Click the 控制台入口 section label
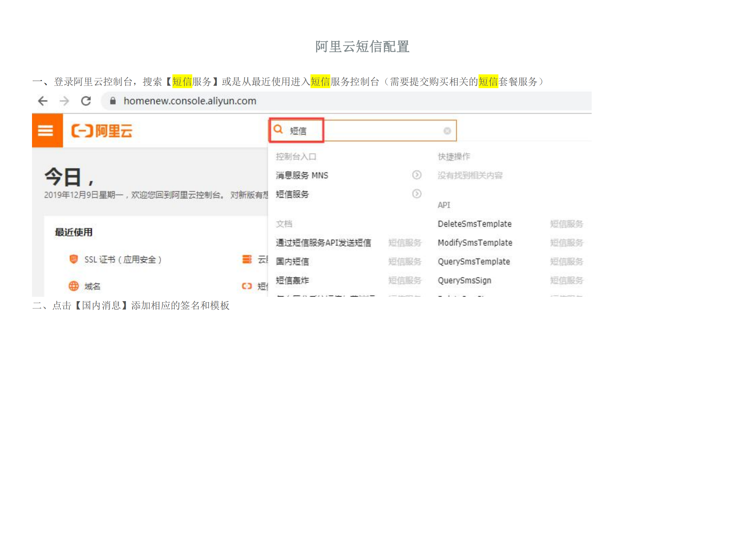The width and height of the screenshot is (756, 534). (296, 156)
